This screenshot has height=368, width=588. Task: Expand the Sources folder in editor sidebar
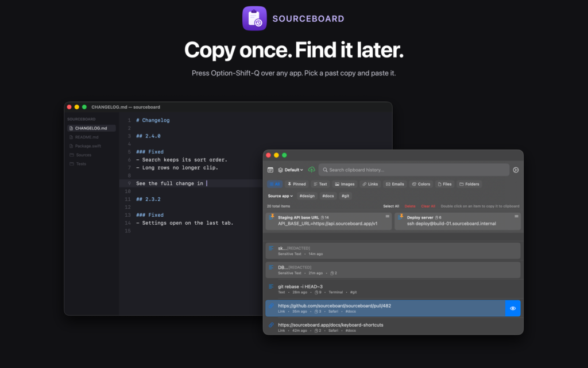[83, 155]
